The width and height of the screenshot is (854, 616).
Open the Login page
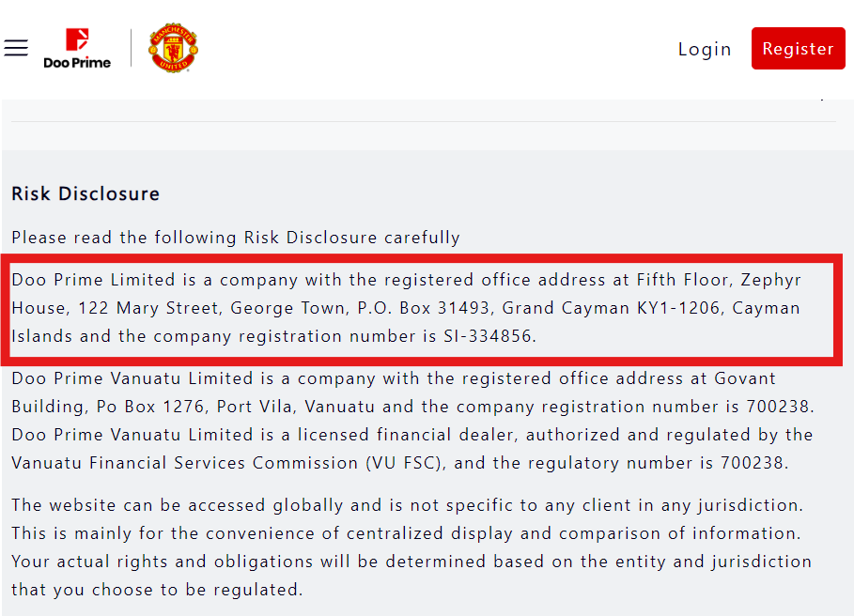tap(705, 49)
